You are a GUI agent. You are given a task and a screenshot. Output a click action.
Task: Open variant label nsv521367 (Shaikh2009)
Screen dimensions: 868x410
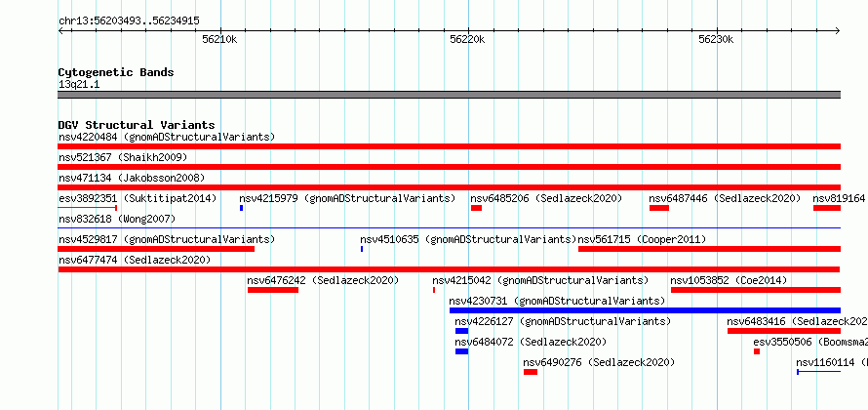pyautogui.click(x=123, y=157)
